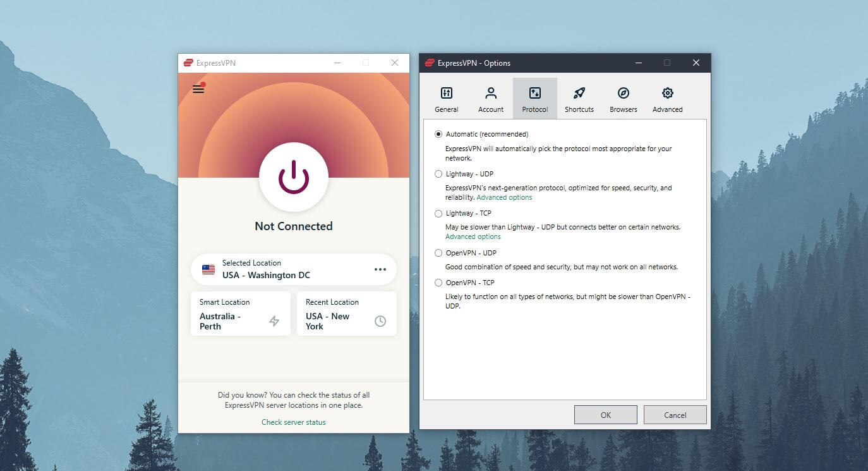Open Advanced options under Lightway - TCP

point(473,236)
